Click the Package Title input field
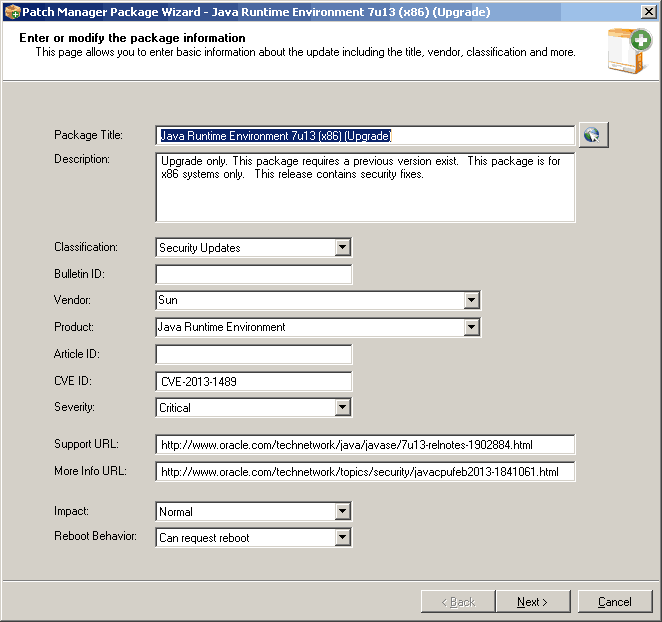 [x=365, y=136]
